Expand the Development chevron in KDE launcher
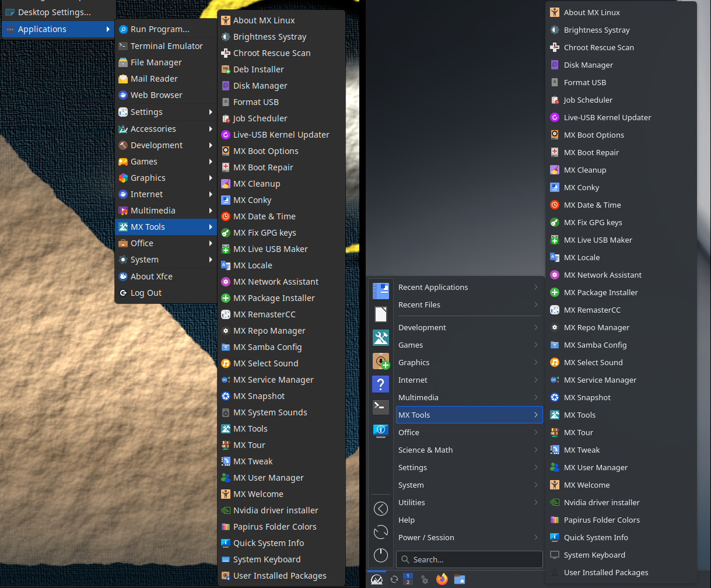 (x=535, y=327)
